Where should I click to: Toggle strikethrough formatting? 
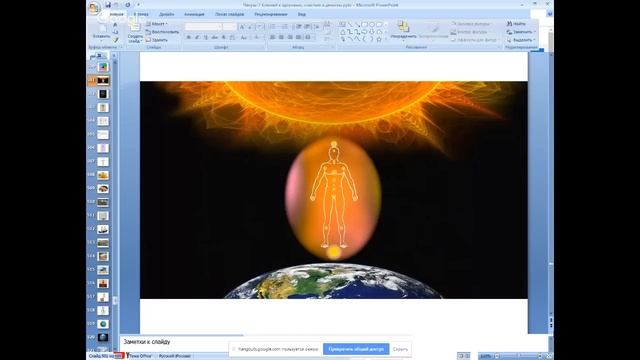[215, 37]
